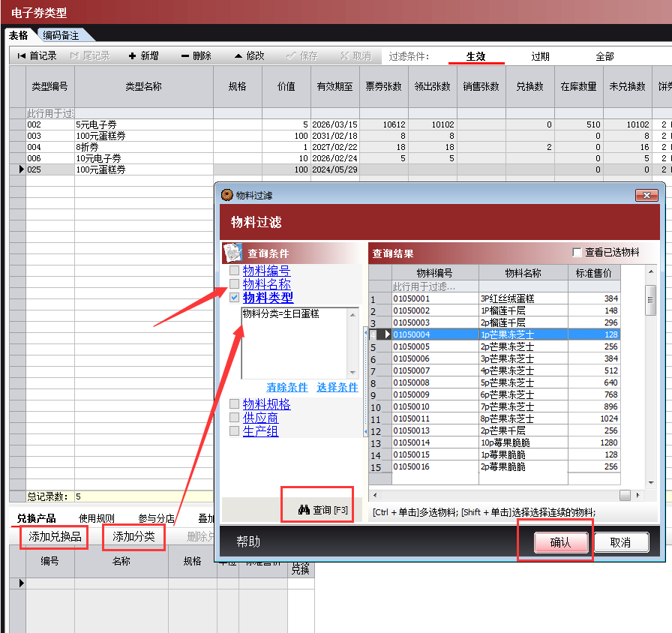Viewport: 672px width, 633px height.
Task: Click the 物料编号 filter row field
Action: tap(435, 286)
